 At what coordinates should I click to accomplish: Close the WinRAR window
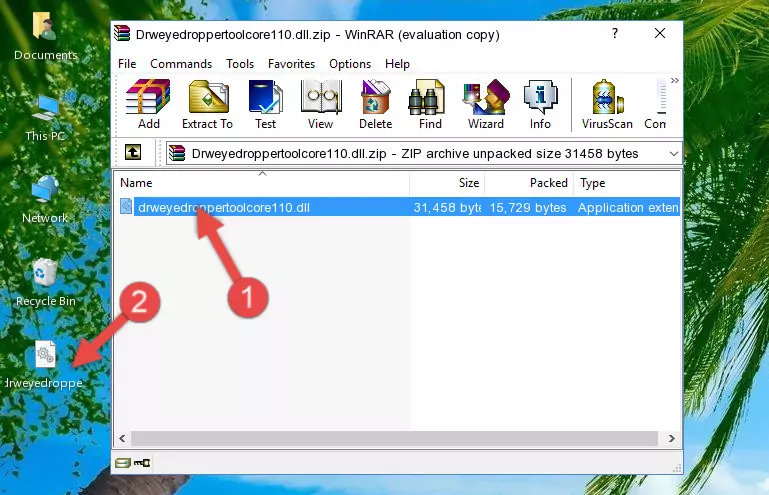click(660, 33)
